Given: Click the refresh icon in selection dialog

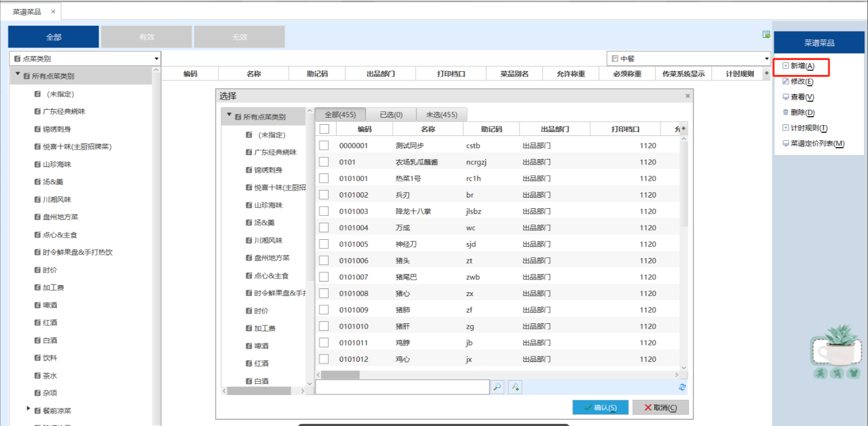Looking at the screenshot, I should 682,387.
